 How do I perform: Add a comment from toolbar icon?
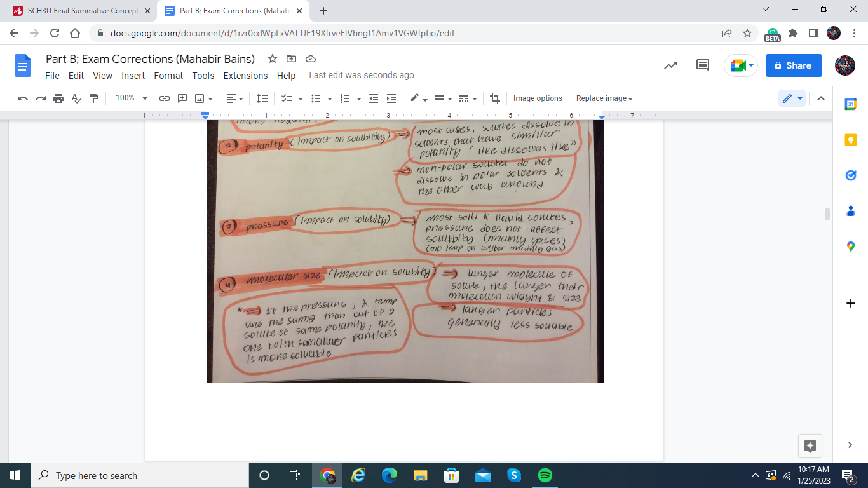point(182,98)
